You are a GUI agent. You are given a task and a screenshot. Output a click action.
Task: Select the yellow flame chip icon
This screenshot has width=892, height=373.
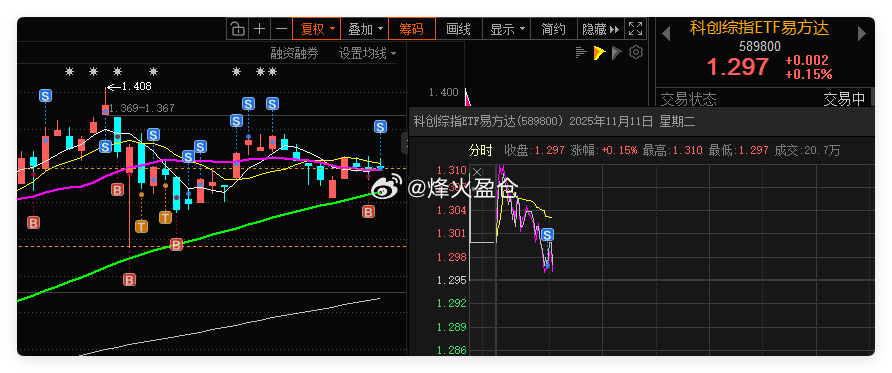599,53
